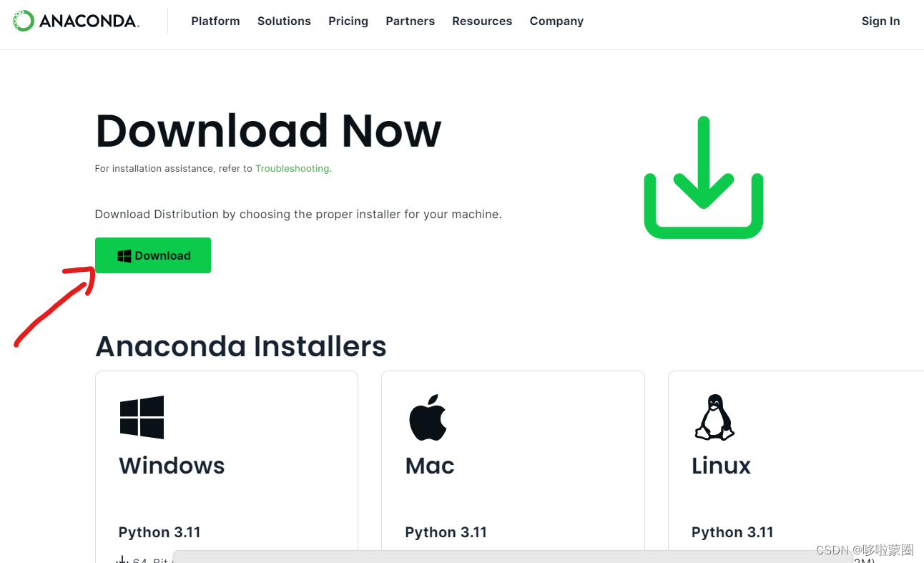Select the Linux penguin icon on the Linux card
The height and width of the screenshot is (563, 924).
click(714, 417)
